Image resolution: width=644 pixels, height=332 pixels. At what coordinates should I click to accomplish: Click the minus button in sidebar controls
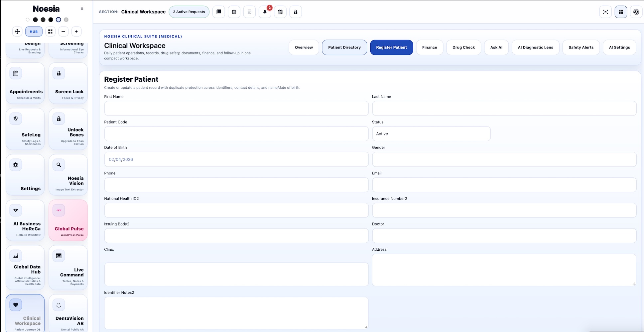(x=63, y=32)
